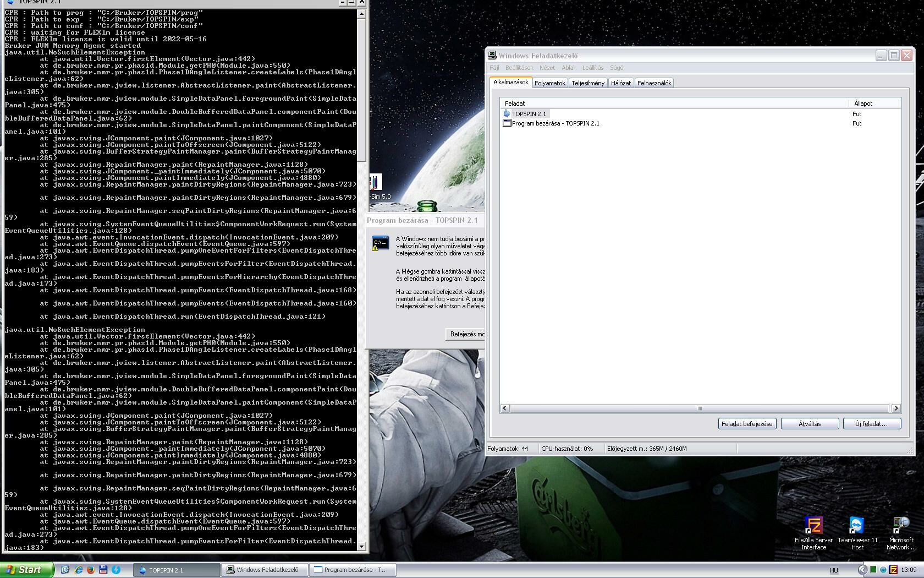Select the Sim 5.0 desktop icon
Viewport: 924px width, 578px height.
pos(376,187)
